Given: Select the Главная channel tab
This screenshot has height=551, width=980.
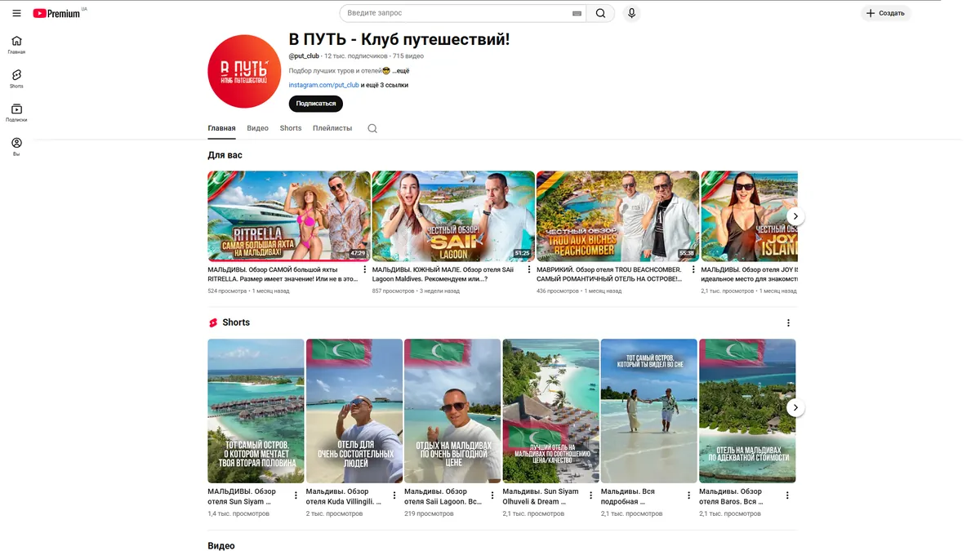Looking at the screenshot, I should (x=221, y=128).
